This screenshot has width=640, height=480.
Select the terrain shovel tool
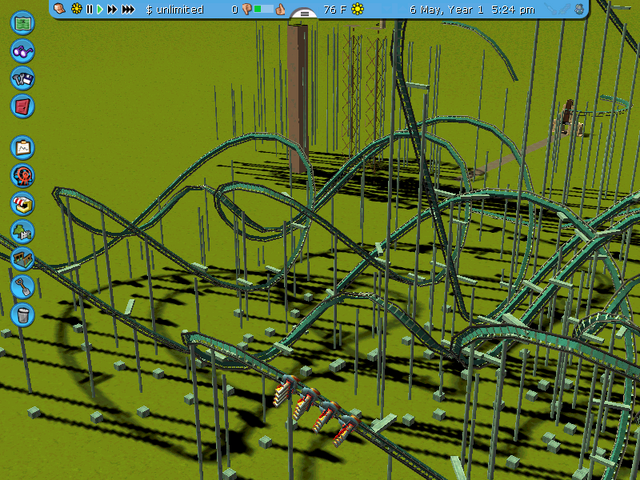(x=22, y=287)
